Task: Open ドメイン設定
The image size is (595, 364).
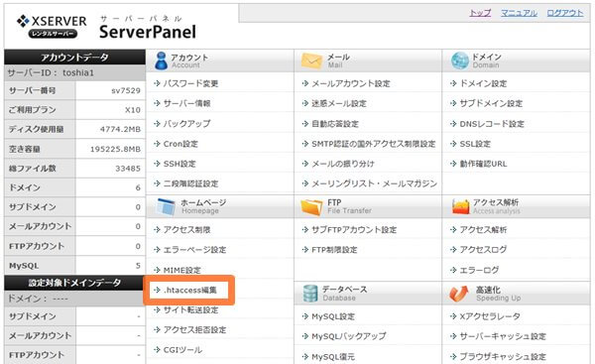Action: click(x=484, y=83)
